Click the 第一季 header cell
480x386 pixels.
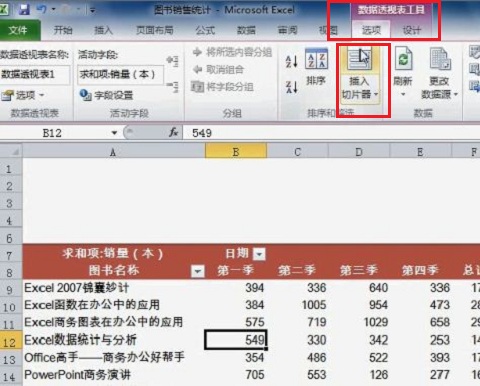pyautogui.click(x=236, y=270)
